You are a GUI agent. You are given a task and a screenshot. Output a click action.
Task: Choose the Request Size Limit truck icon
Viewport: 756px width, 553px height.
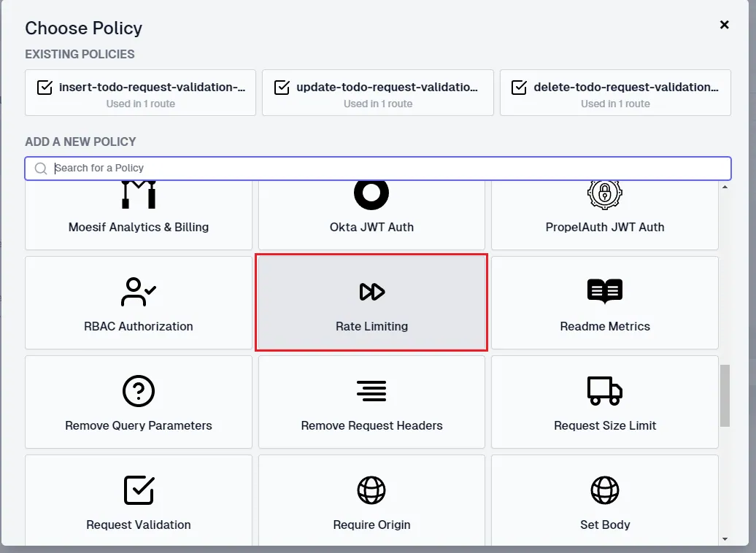click(x=605, y=390)
